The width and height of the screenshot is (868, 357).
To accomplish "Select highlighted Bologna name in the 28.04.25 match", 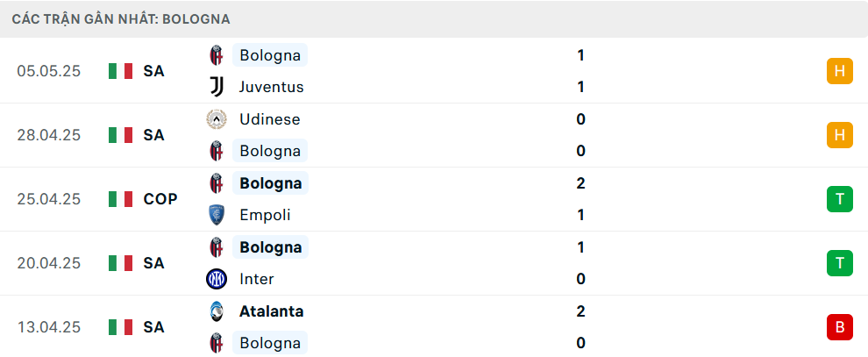I will point(270,151).
